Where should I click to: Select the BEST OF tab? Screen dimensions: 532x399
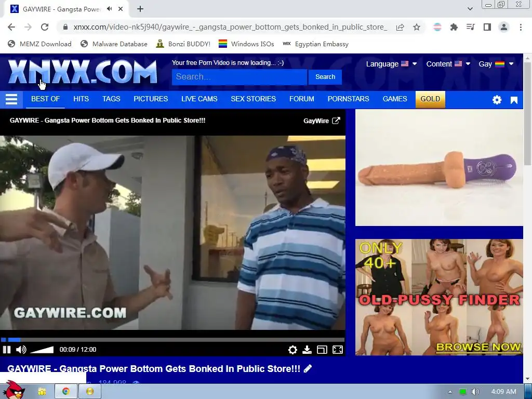(46, 99)
